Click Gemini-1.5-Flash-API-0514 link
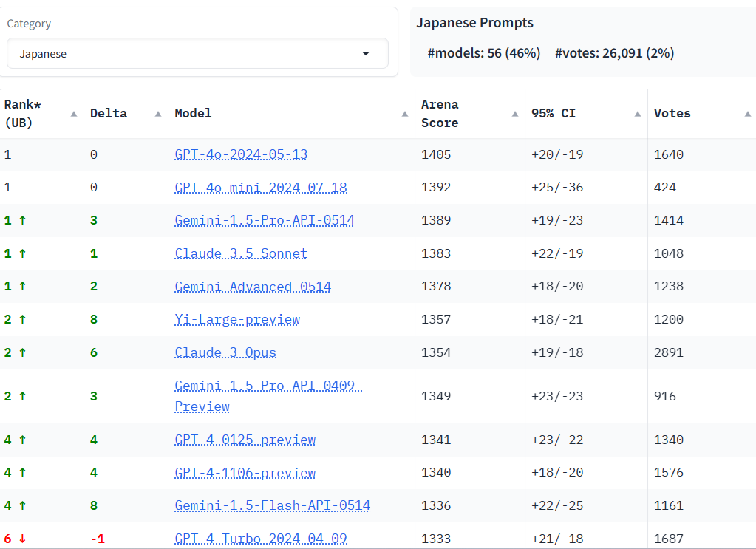 pyautogui.click(x=273, y=506)
